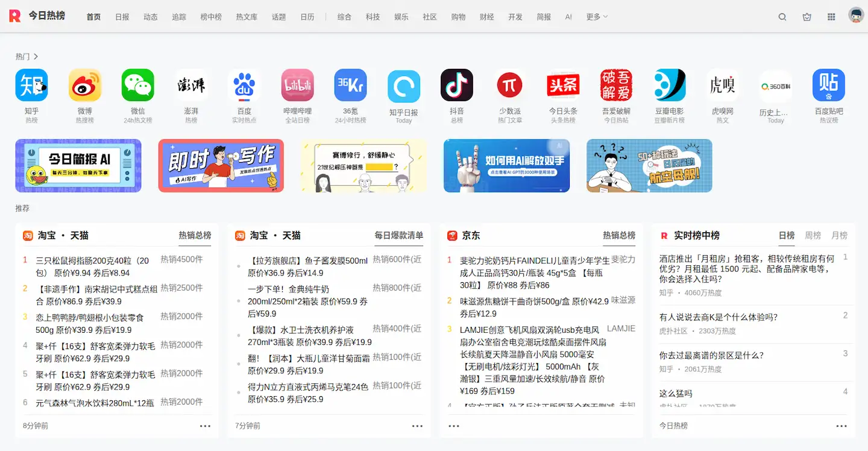Open 三只松鼠拇指肠 product link
The image size is (868, 451).
[92, 266]
